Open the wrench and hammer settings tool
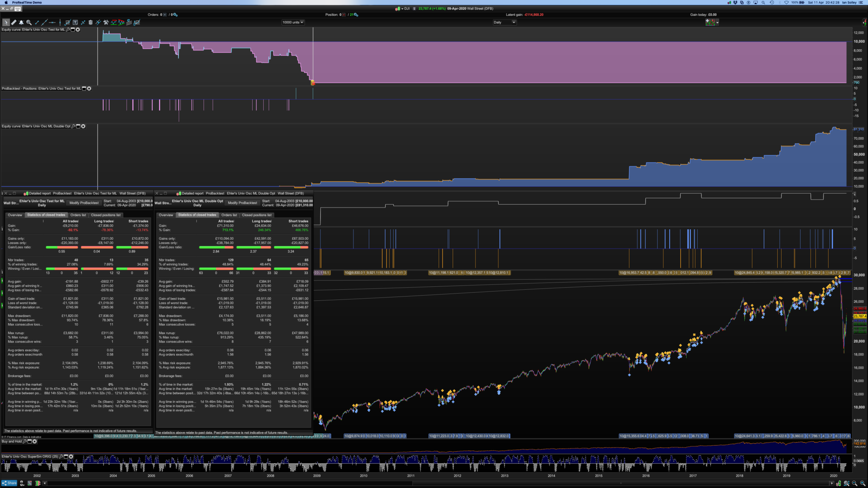 click(106, 22)
